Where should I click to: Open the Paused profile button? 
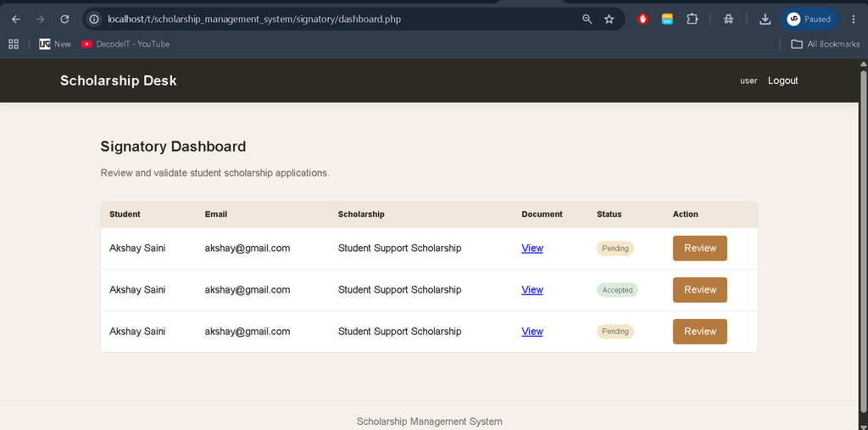810,20
